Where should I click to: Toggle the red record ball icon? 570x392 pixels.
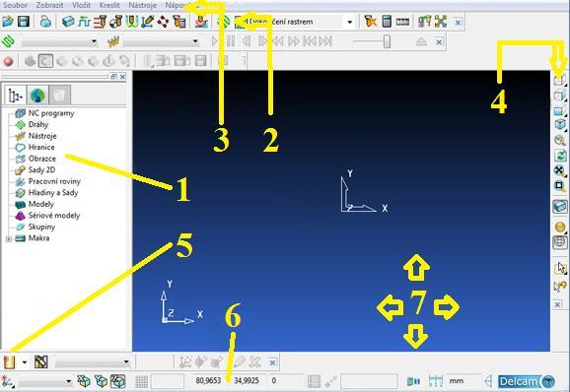coord(8,61)
